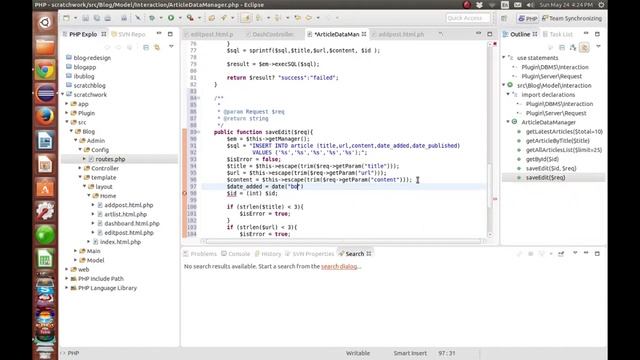Maximize the Search bottom panel
The image size is (640, 360).
click(x=597, y=253)
